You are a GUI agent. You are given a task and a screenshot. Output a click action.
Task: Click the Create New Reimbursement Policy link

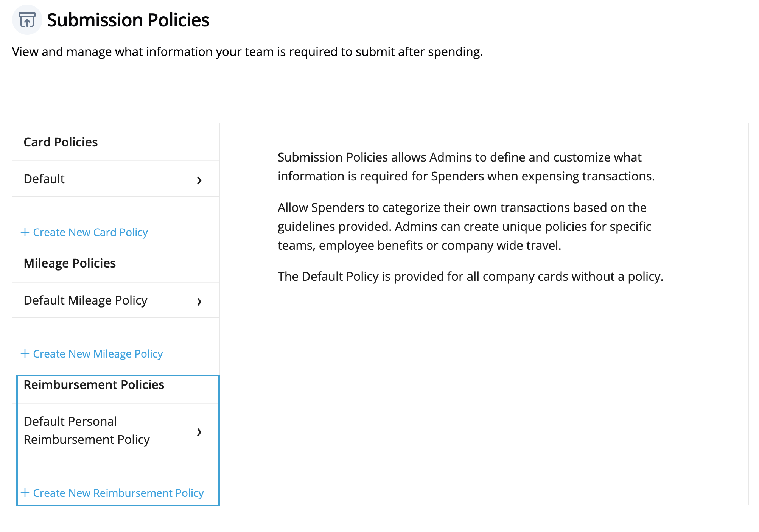(x=118, y=493)
